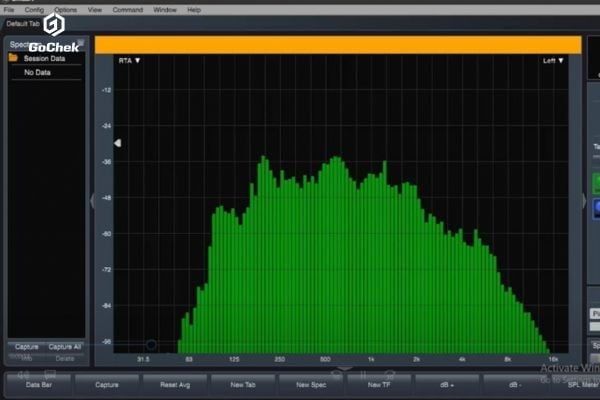600x400 pixels.
Task: Click the -84 dB axis label
Action: [106, 306]
